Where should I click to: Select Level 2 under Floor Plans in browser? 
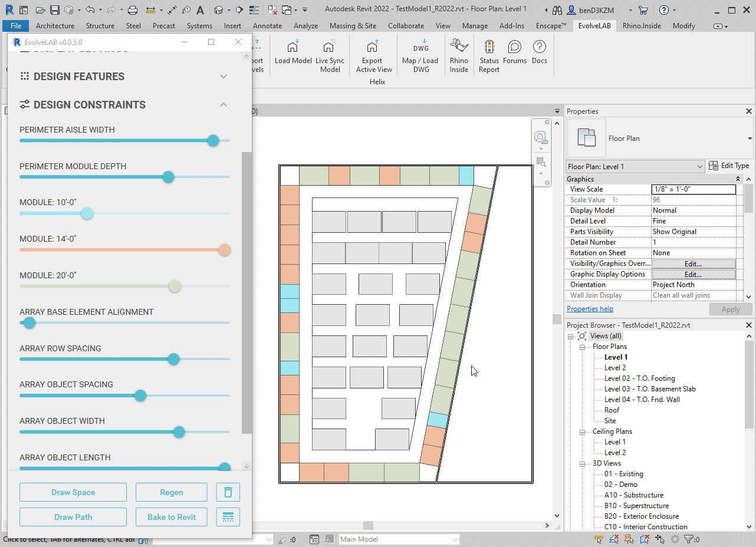(615, 368)
